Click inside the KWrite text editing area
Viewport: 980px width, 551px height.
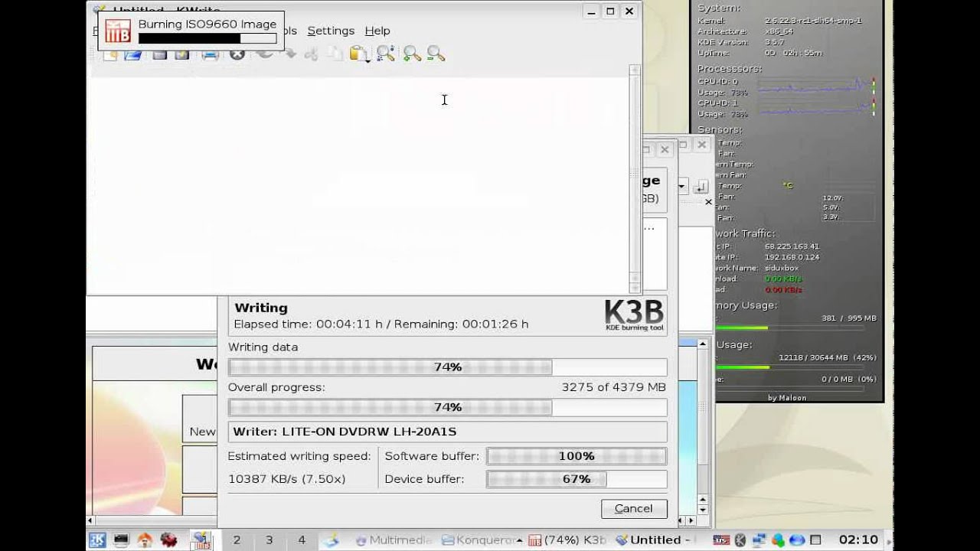click(358, 184)
